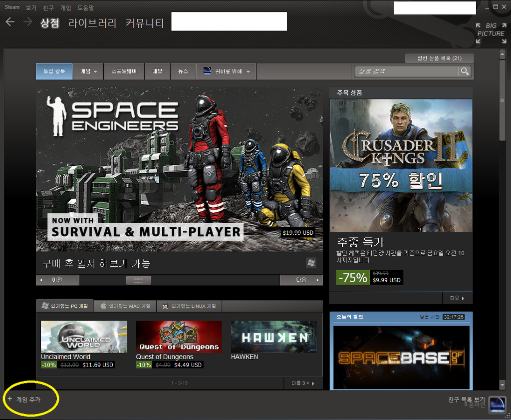Click the vertical scrollbar thumb
The height and width of the screenshot is (420, 511).
pos(502,100)
